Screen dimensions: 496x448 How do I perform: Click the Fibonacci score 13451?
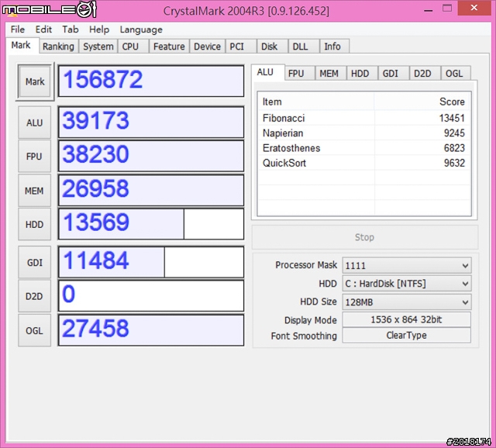(452, 119)
